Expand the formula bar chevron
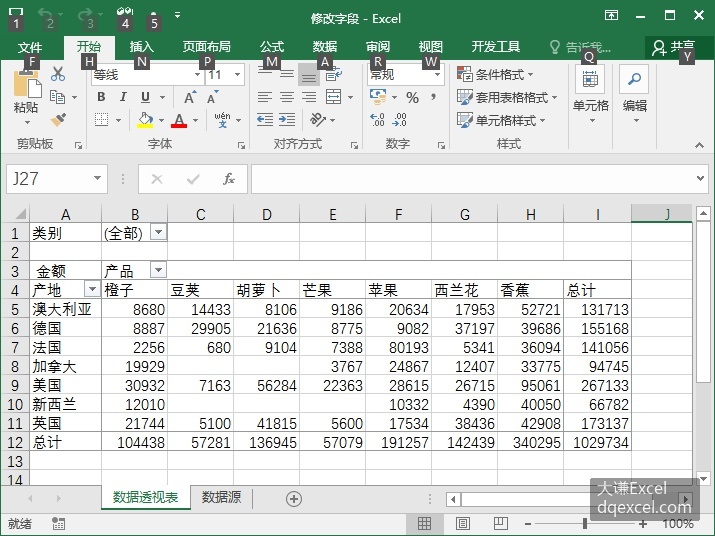The height and width of the screenshot is (536, 715). tap(700, 178)
